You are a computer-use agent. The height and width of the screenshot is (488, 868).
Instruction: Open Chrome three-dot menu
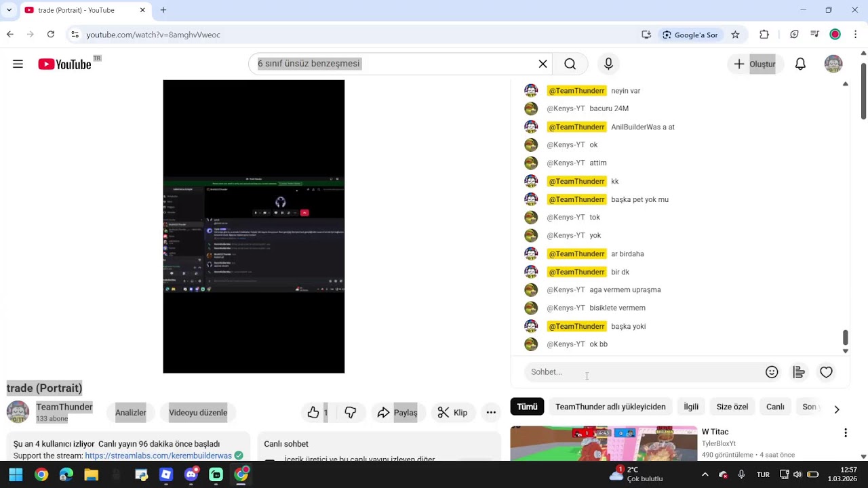point(855,35)
